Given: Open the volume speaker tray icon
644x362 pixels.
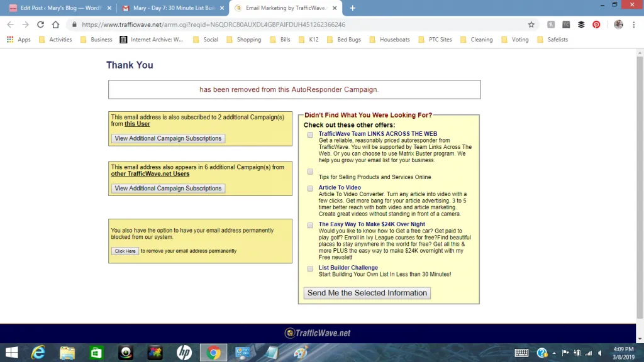Looking at the screenshot, I should 600,353.
